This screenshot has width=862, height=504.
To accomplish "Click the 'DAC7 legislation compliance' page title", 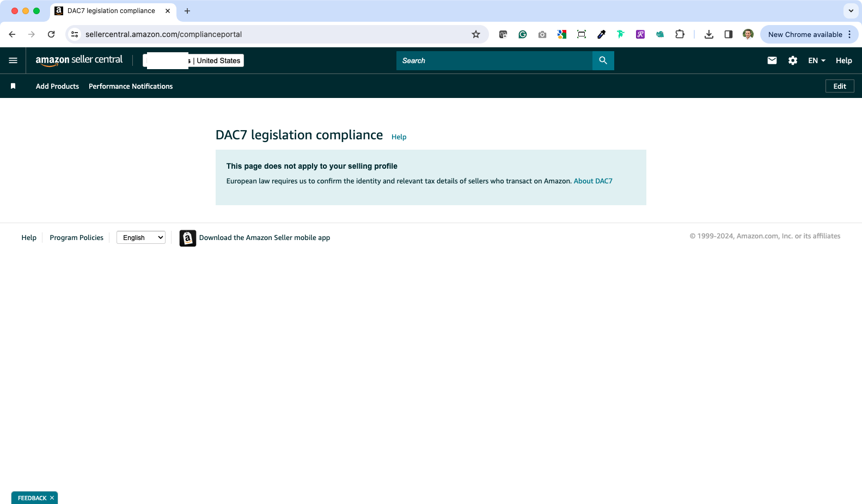I will 299,135.
